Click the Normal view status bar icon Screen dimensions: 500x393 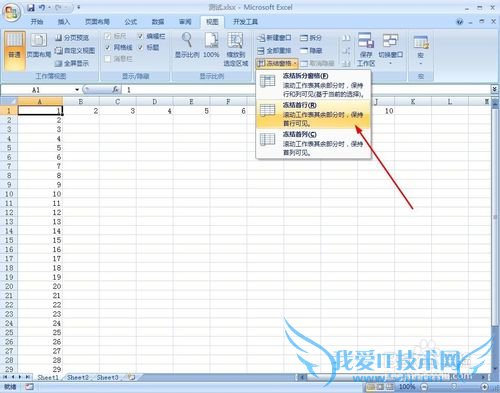click(370, 387)
